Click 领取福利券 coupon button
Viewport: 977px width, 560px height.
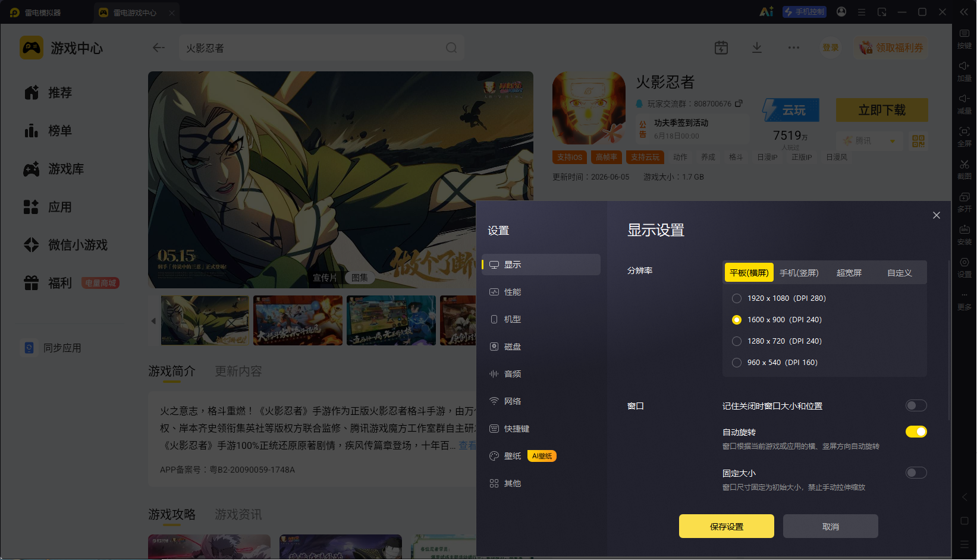(x=891, y=48)
